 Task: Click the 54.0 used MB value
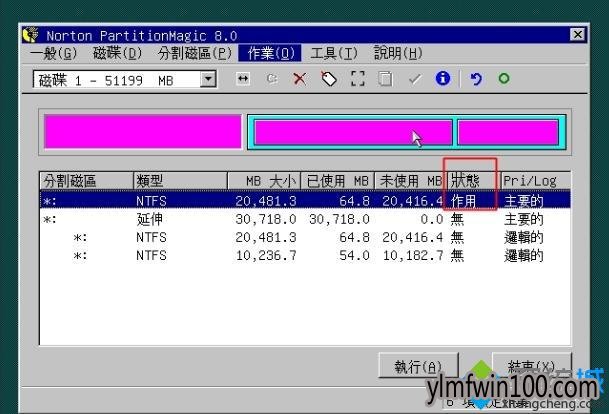(x=354, y=256)
